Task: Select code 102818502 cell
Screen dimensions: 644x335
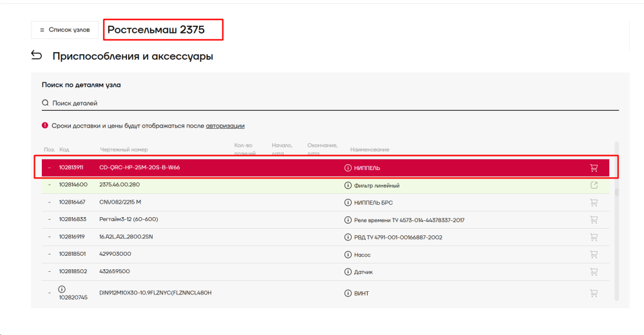Action: pos(73,271)
